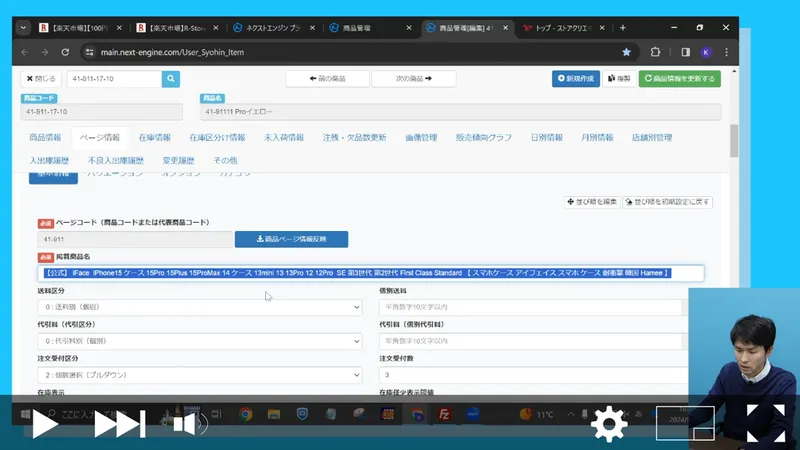Enter fullscreen video mode
The height and width of the screenshot is (450, 800).
coord(766,423)
